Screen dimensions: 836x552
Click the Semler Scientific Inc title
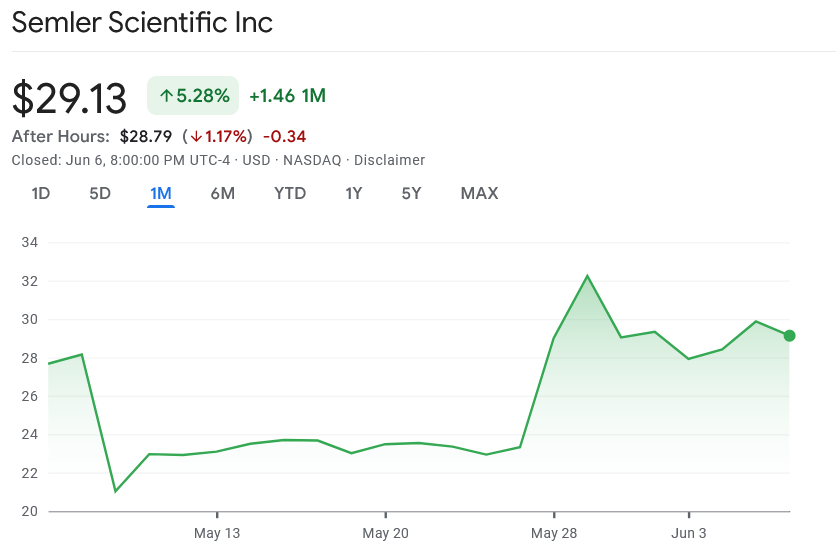[x=142, y=22]
